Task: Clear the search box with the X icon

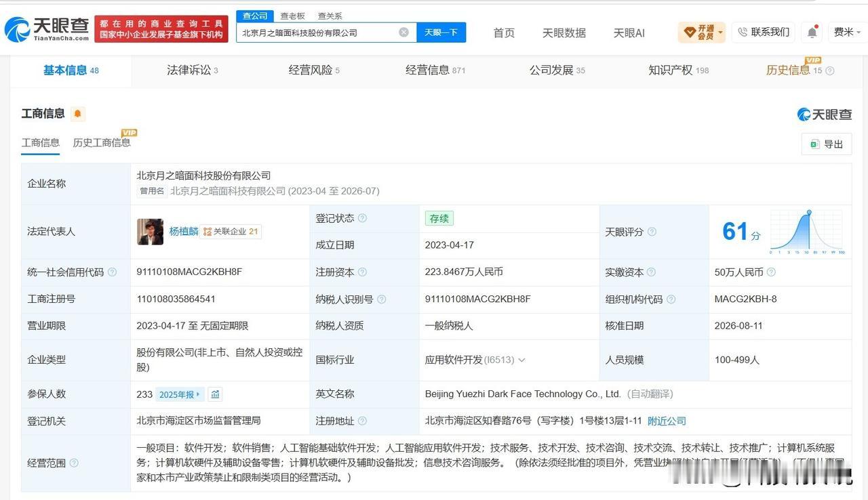Action: click(x=403, y=32)
